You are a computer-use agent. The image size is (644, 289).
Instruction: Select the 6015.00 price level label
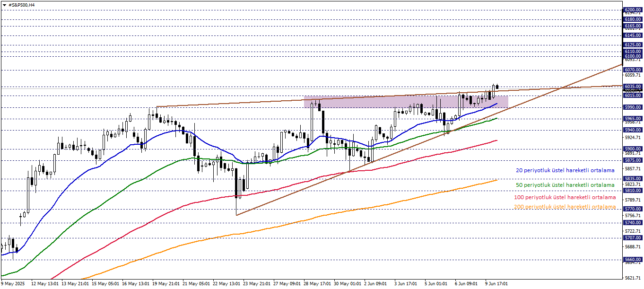point(632,95)
